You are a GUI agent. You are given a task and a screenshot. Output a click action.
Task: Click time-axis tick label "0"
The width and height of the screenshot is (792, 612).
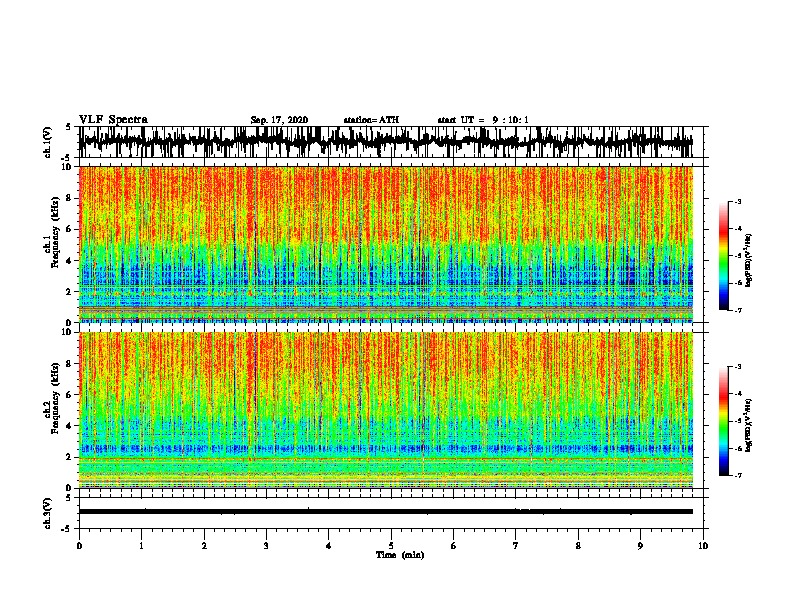coord(79,546)
